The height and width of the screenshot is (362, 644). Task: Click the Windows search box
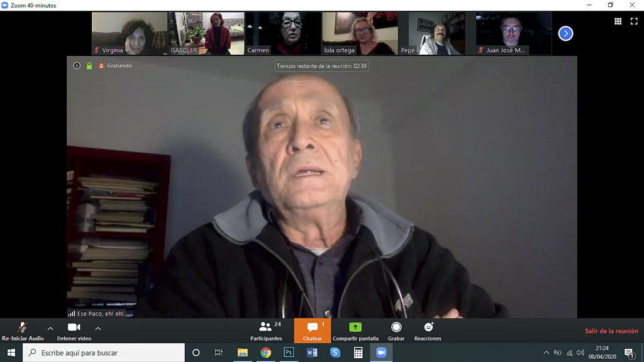coord(104,353)
